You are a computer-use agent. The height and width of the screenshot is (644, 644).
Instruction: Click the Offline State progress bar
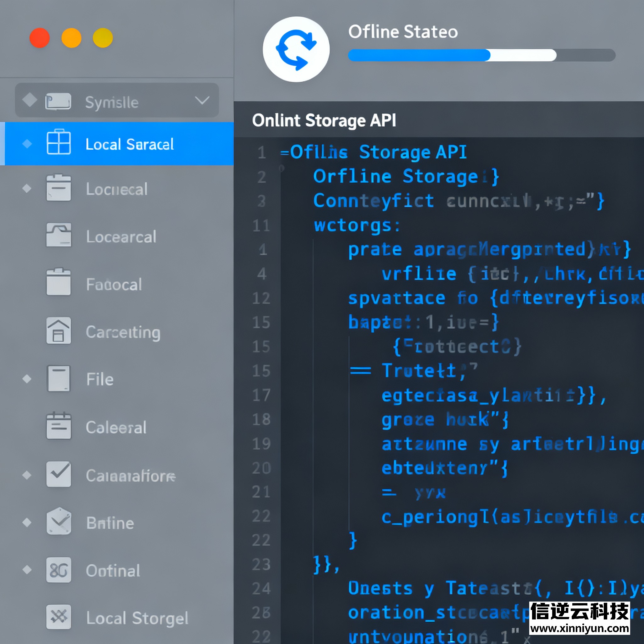coord(481,55)
